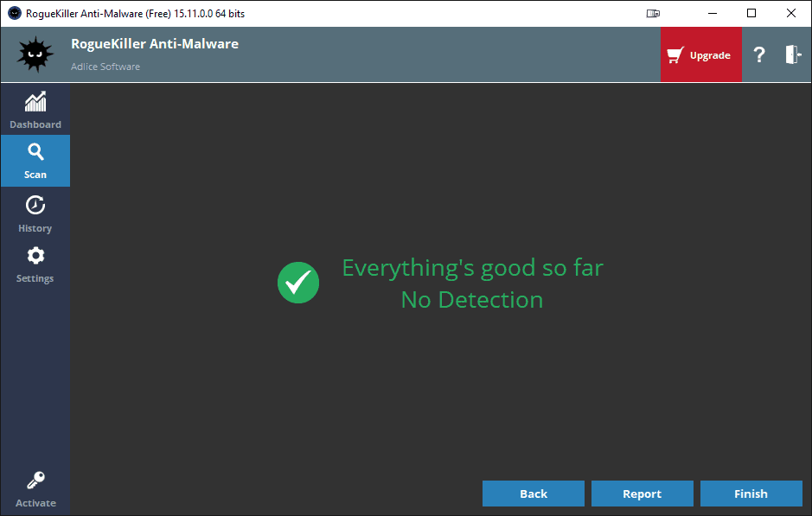Open the Dashboard section in sidebar
Screen dimensions: 812x516
point(35,110)
